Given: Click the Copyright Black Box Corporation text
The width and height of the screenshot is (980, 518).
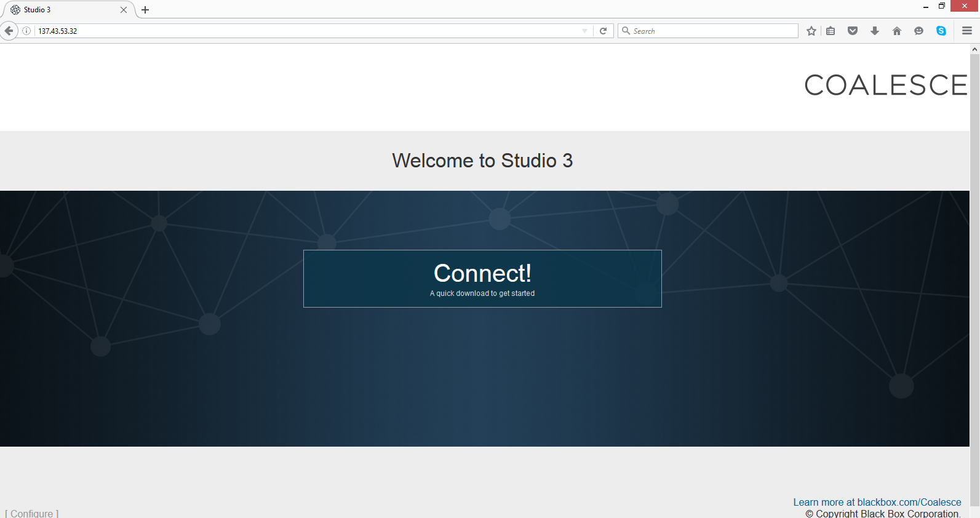Looking at the screenshot, I should [883, 514].
